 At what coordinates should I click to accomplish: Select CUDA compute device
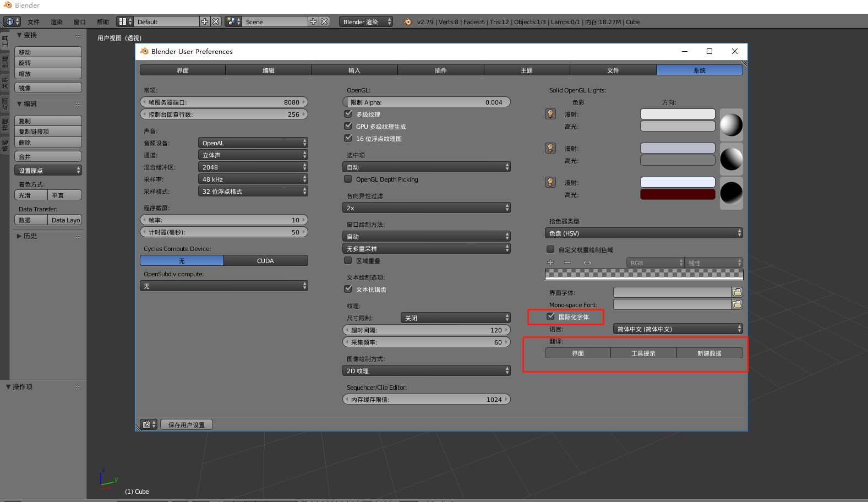[266, 260]
